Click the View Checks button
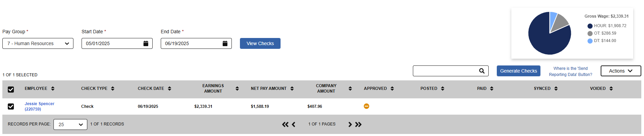Image resolution: width=644 pixels, height=136 pixels. [260, 43]
